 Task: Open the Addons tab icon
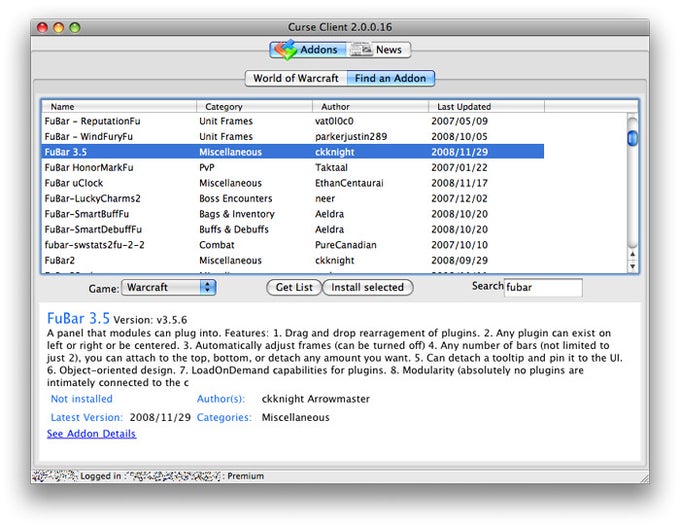(x=285, y=50)
